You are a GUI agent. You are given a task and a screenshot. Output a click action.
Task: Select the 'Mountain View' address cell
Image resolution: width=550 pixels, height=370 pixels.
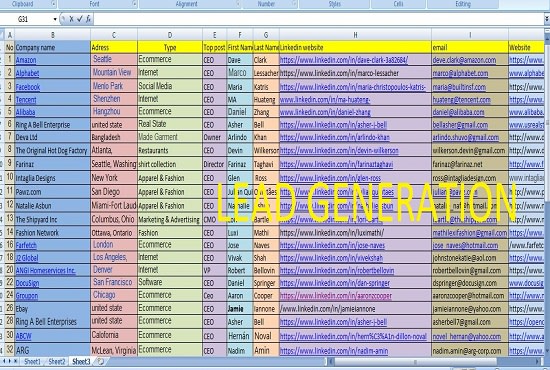click(114, 73)
